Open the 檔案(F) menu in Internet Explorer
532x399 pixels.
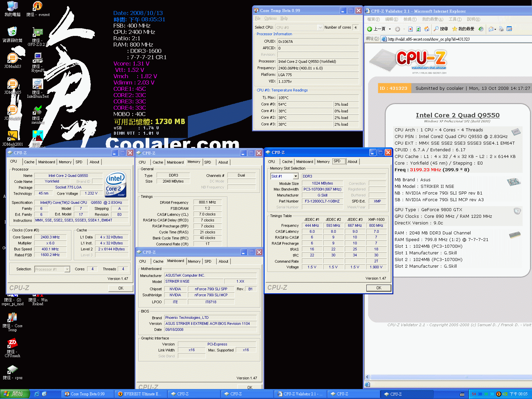point(373,19)
